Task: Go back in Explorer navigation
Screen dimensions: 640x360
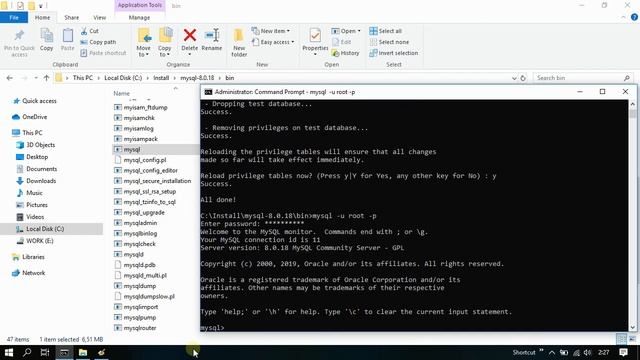Action: 10,78
